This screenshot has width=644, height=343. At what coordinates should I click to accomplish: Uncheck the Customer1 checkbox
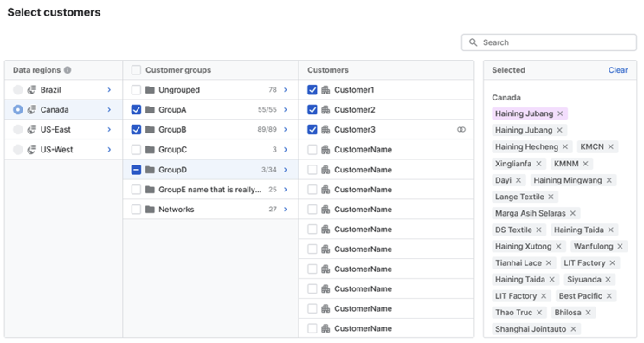312,89
